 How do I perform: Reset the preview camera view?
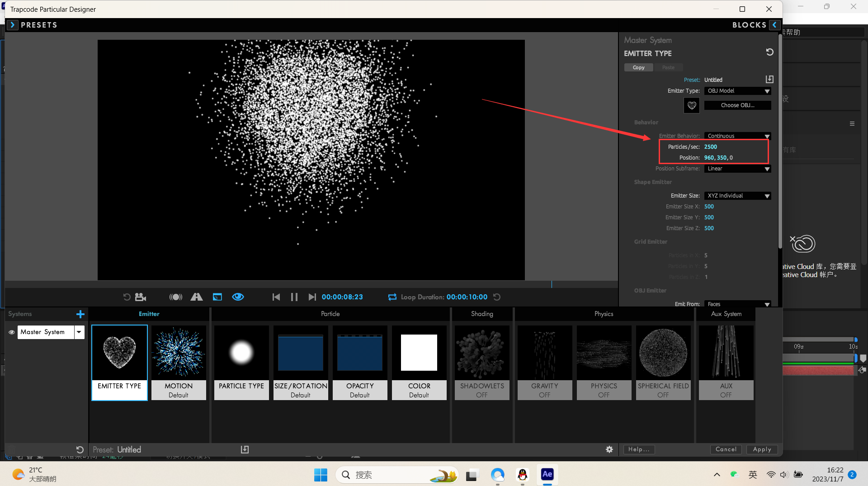(127, 297)
